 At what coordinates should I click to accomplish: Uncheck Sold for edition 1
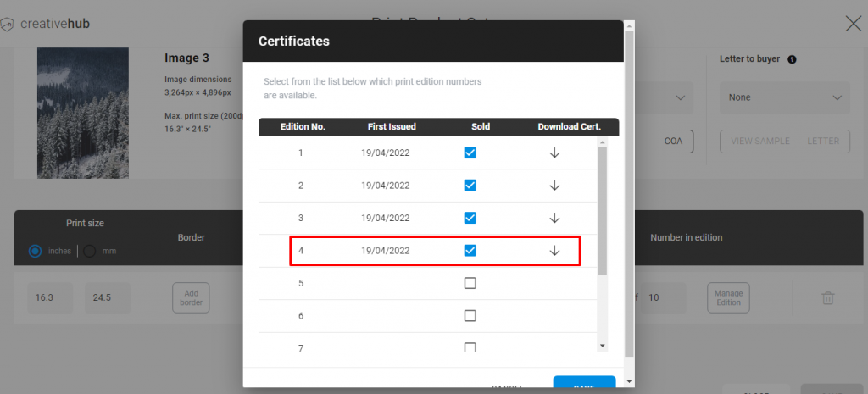[470, 153]
